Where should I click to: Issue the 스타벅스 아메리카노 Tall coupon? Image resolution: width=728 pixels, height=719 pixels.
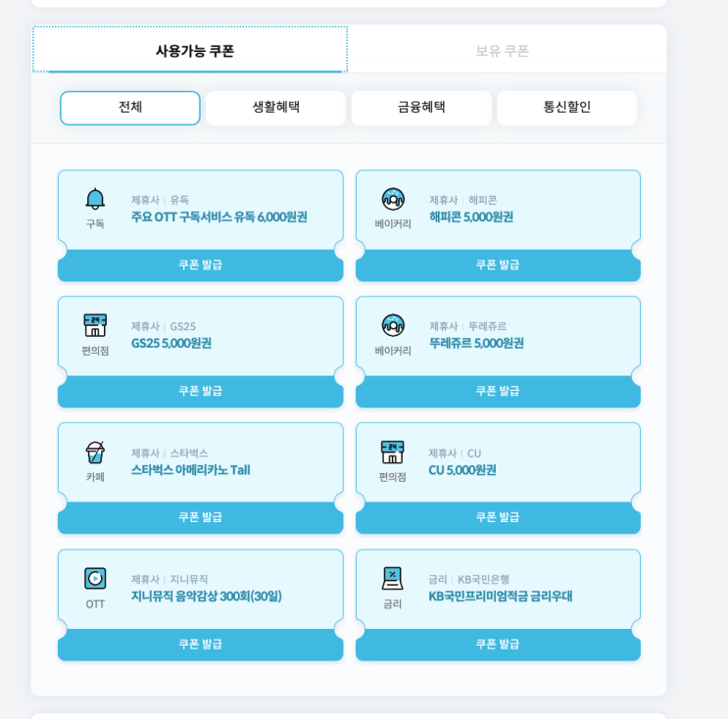pos(201,517)
